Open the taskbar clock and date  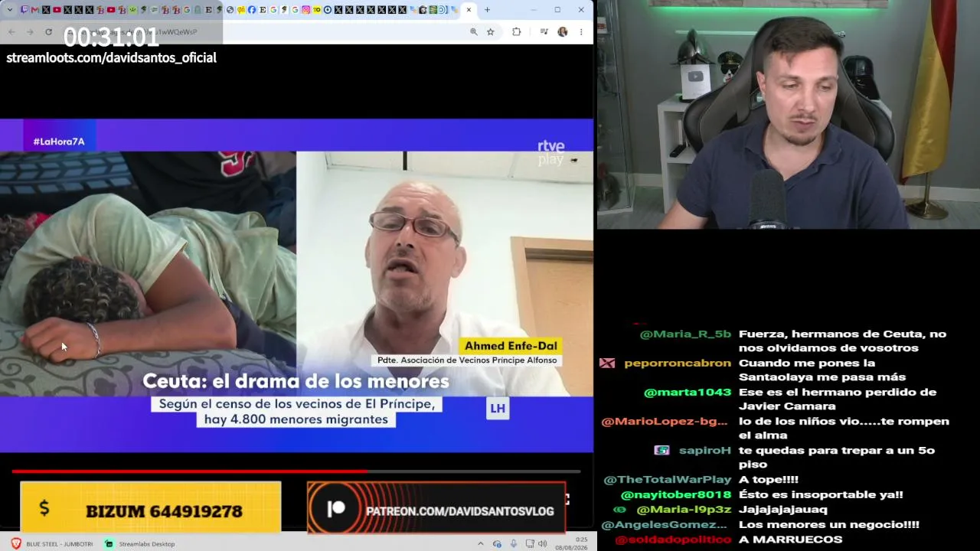tap(571, 544)
